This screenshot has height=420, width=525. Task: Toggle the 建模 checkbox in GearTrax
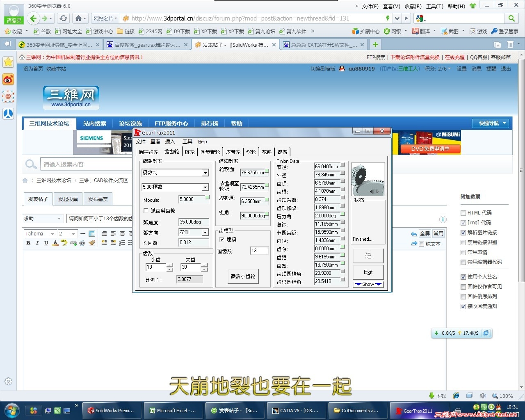[222, 239]
